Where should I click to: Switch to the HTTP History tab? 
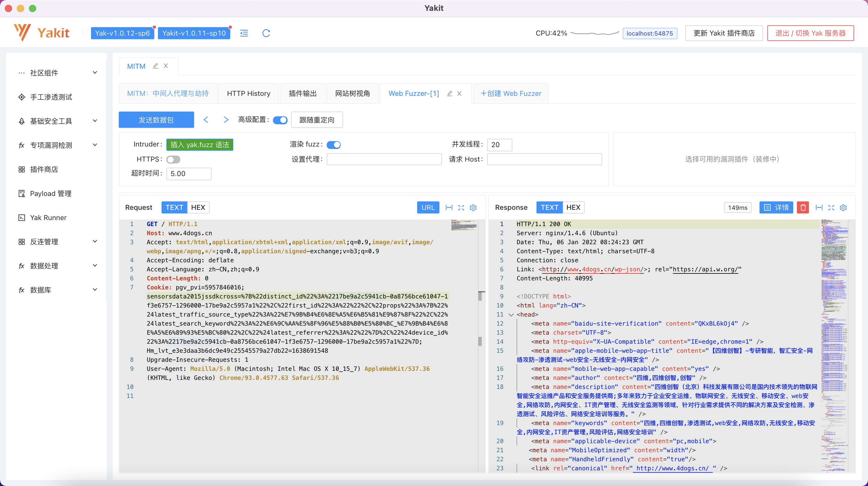(248, 93)
